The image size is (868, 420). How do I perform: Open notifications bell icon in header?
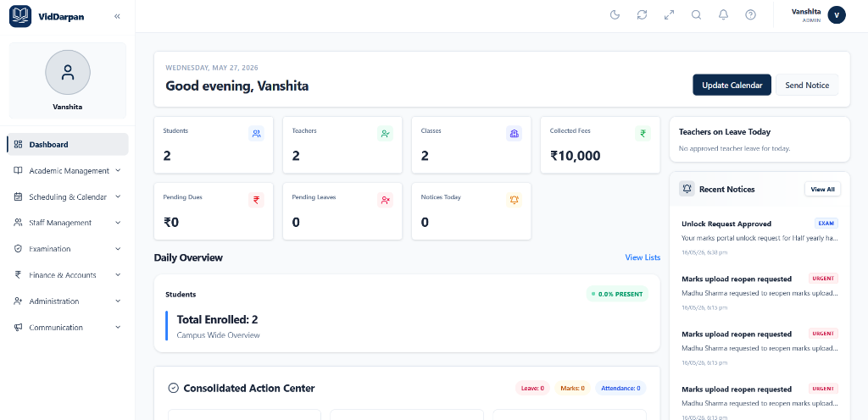click(x=724, y=15)
